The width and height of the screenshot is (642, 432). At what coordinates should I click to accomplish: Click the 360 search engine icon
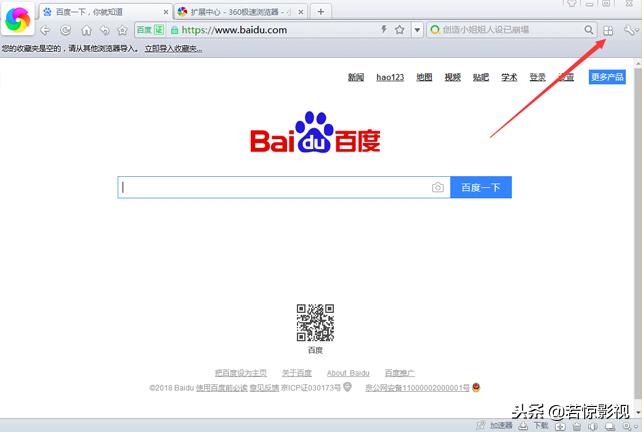point(435,29)
